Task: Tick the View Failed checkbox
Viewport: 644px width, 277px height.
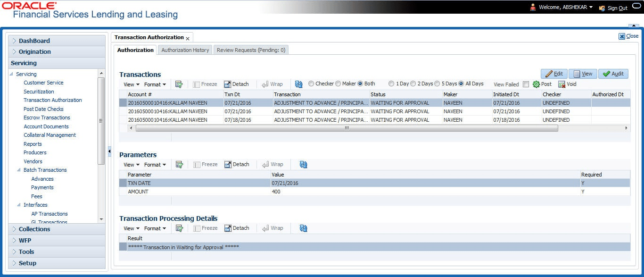Action: pos(526,84)
